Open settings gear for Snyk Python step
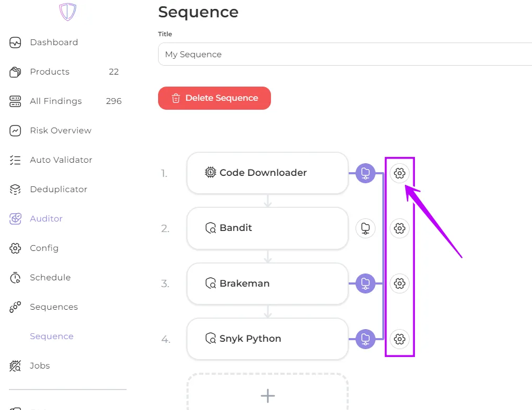This screenshot has width=532, height=410. click(400, 339)
